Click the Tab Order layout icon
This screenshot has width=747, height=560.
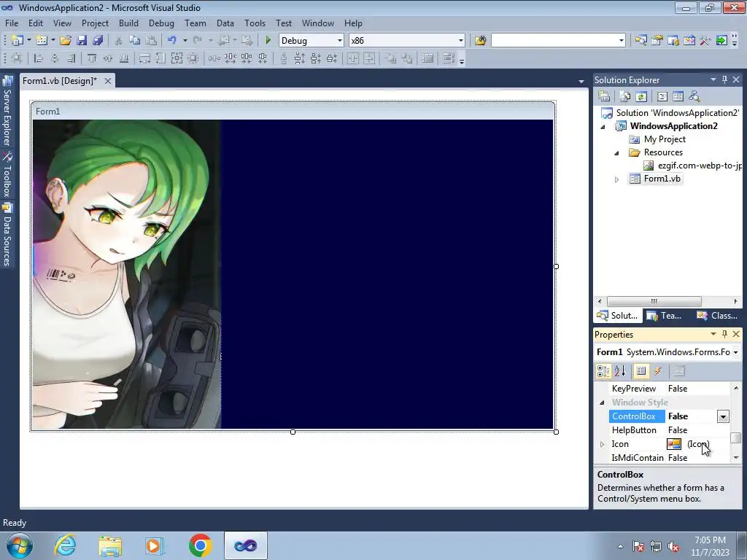pyautogui.click(x=449, y=58)
